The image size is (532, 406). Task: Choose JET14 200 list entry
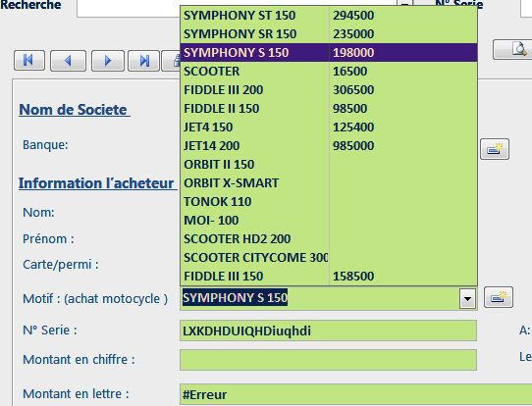click(x=329, y=146)
